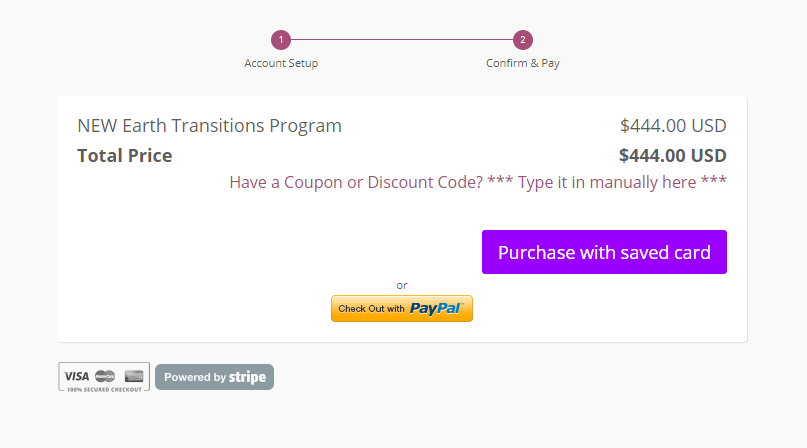The width and height of the screenshot is (807, 448).
Task: Click the MasterCard logo icon
Action: point(105,376)
